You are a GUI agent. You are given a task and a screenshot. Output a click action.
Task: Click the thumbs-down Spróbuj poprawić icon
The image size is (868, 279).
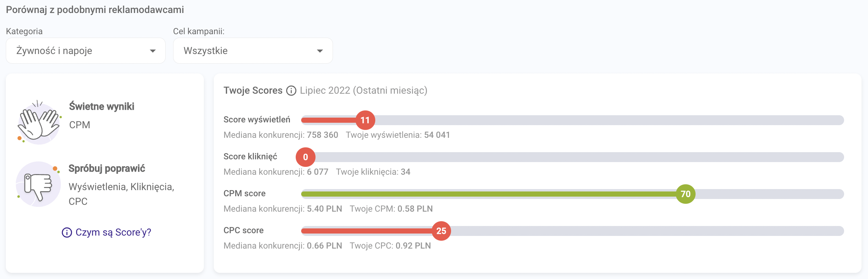tap(38, 185)
